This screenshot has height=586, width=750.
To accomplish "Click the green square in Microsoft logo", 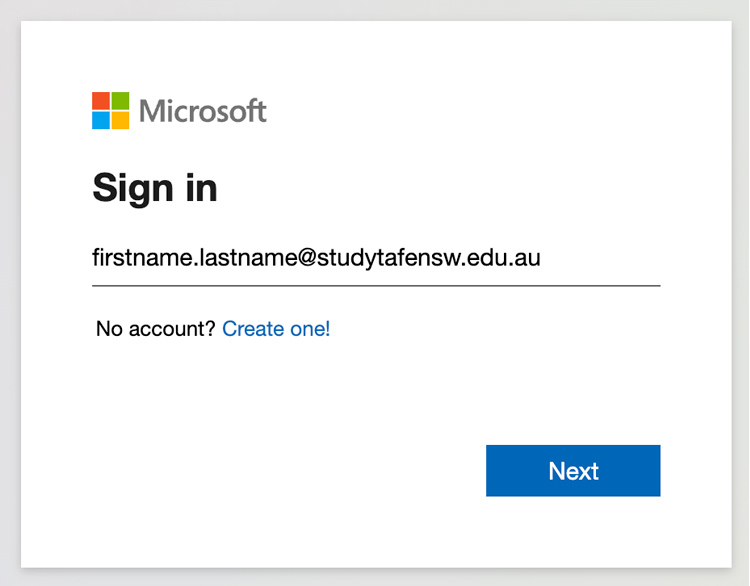I will point(121,101).
